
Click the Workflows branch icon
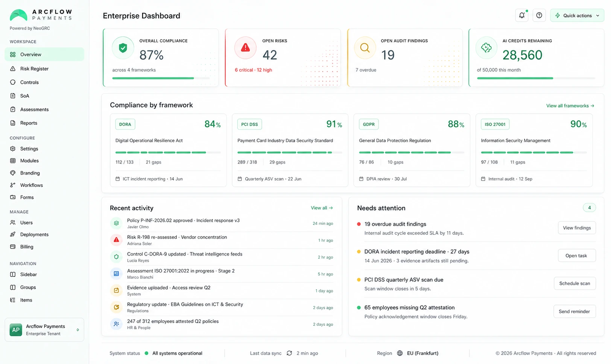(x=13, y=185)
